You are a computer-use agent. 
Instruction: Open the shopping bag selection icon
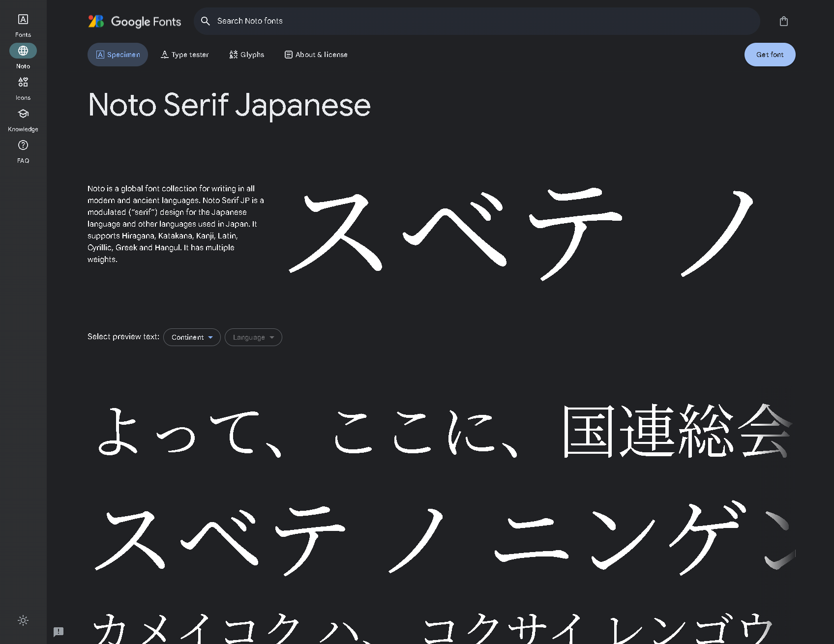784,21
